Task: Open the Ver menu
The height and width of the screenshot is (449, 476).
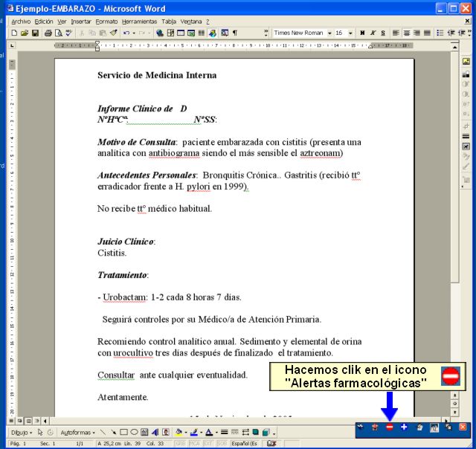Action: pyautogui.click(x=62, y=22)
